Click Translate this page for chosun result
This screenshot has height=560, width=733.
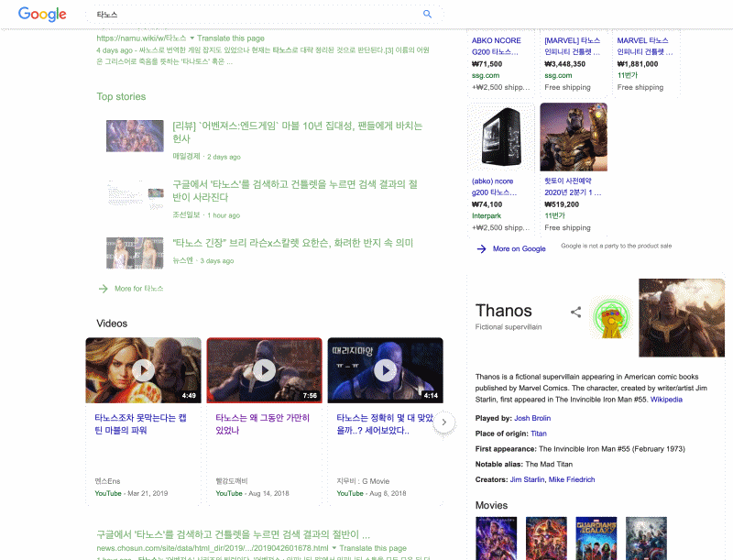tap(373, 548)
